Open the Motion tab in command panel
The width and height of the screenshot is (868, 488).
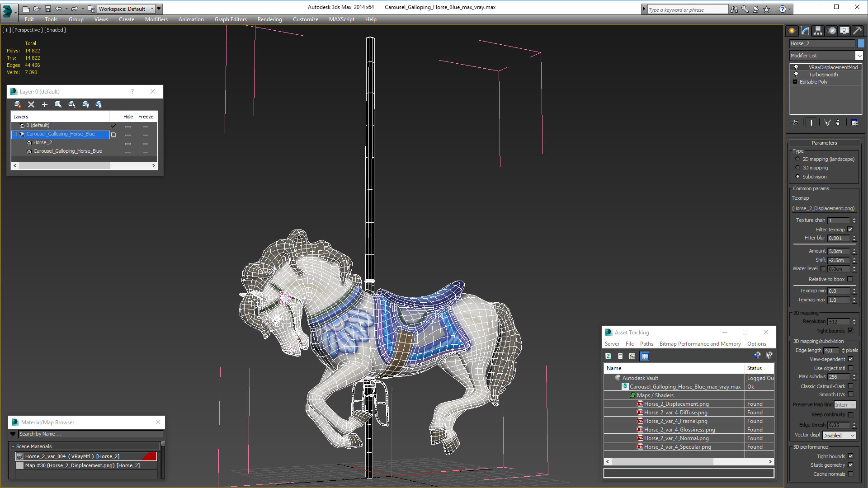pyautogui.click(x=832, y=31)
